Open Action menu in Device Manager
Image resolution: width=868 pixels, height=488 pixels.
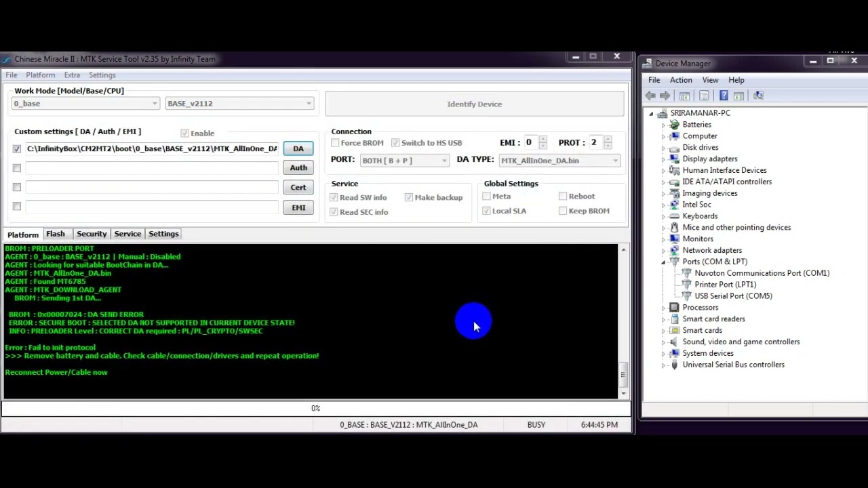(681, 80)
